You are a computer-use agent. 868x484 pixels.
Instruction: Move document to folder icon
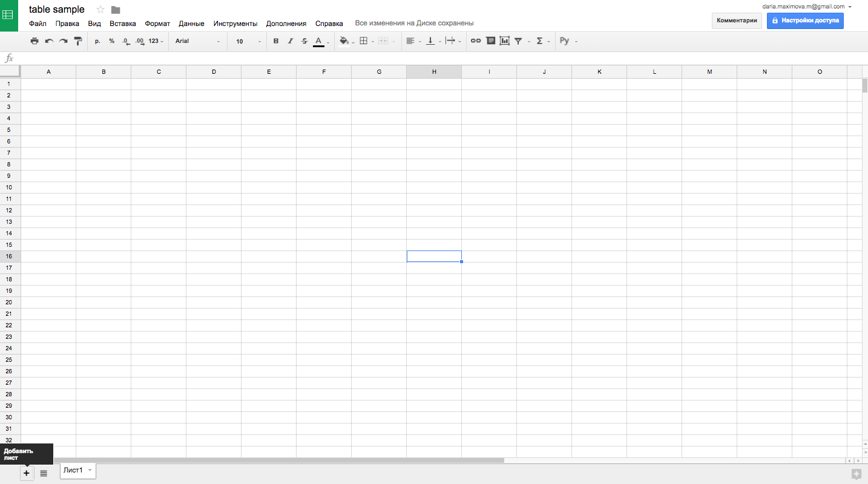pyautogui.click(x=116, y=10)
